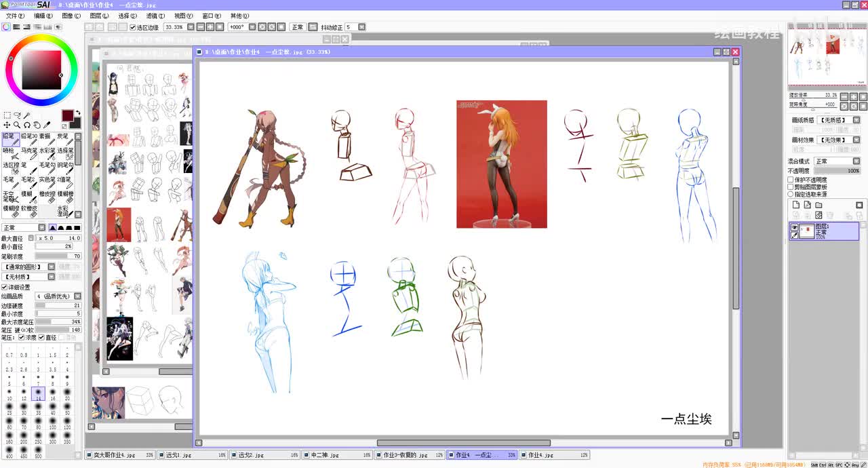Select the rotate view tool
The width and height of the screenshot is (868, 468).
[27, 125]
